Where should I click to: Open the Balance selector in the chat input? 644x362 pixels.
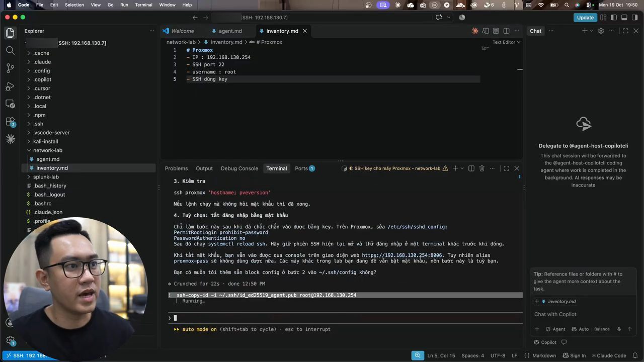point(602,329)
